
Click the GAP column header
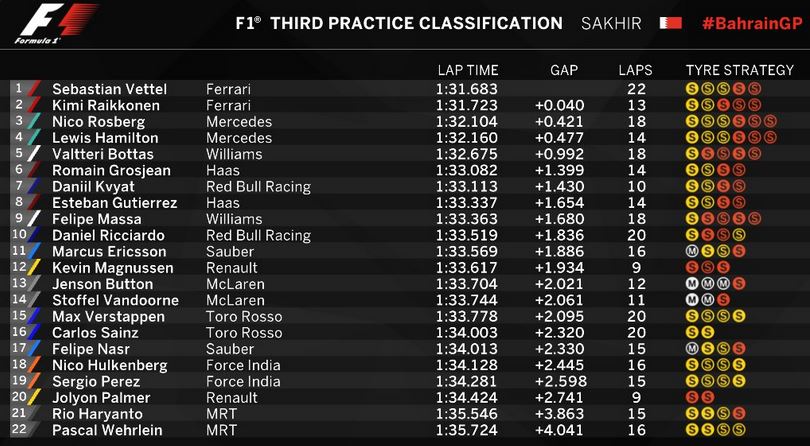point(564,70)
